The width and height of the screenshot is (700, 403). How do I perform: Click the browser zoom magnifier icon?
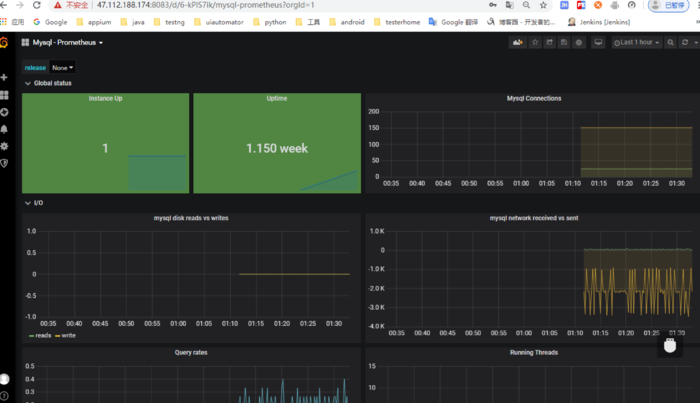pos(526,5)
